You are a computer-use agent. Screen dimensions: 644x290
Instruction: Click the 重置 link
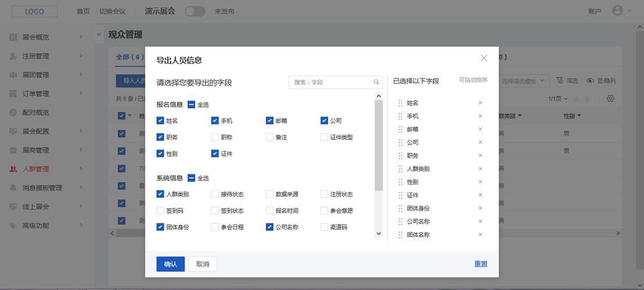click(x=481, y=264)
